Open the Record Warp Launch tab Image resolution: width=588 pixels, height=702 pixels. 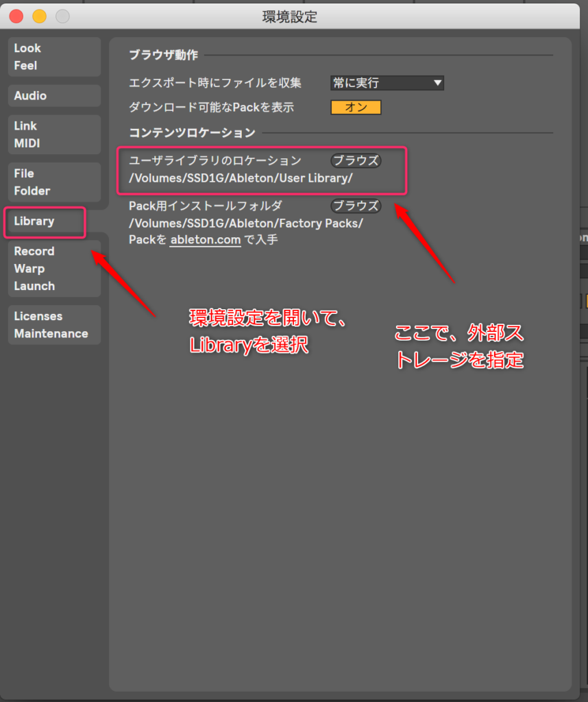click(53, 269)
